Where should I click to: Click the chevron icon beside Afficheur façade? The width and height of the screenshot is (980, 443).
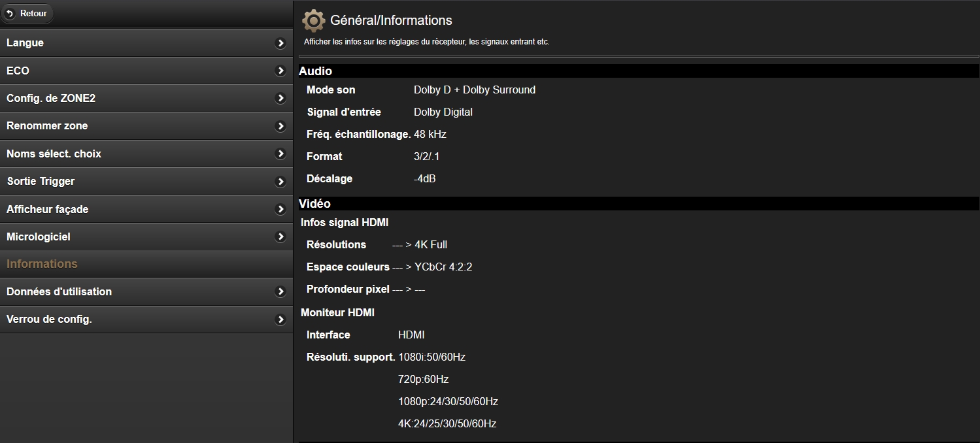tap(280, 210)
